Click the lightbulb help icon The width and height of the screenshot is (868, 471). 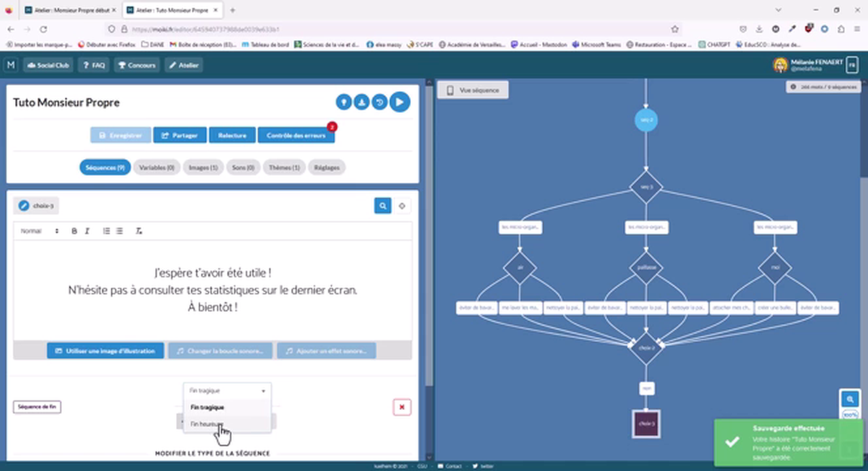343,103
